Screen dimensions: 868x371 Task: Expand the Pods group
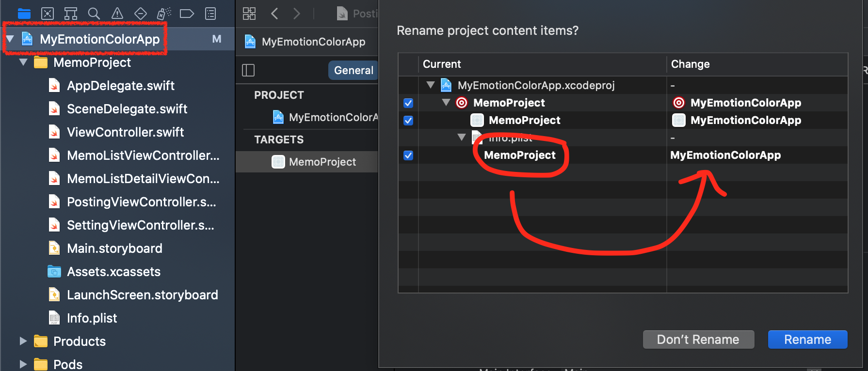(23, 364)
